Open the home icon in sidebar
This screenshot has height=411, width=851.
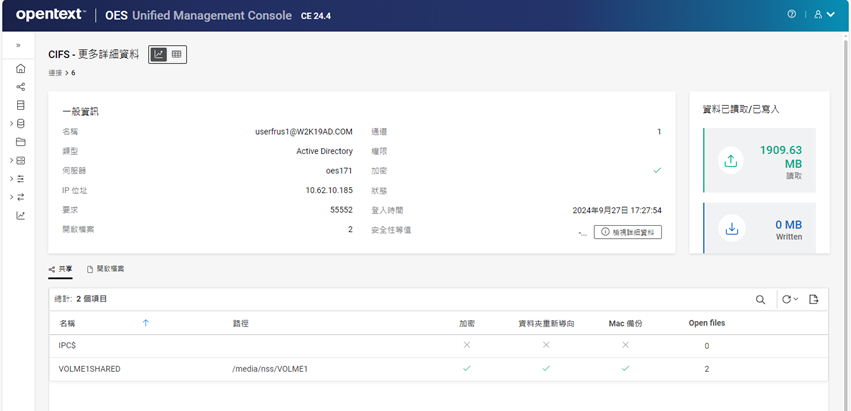pyautogui.click(x=21, y=69)
